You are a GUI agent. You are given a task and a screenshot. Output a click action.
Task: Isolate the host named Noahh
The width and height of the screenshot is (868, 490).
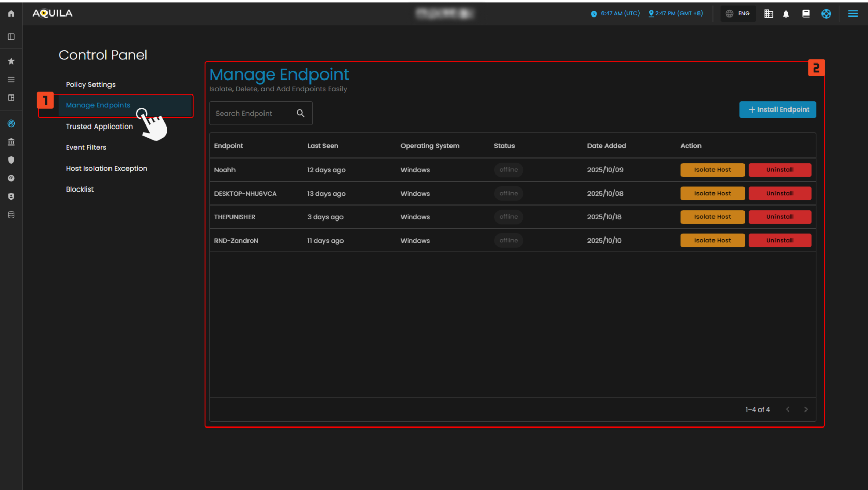[x=712, y=170]
